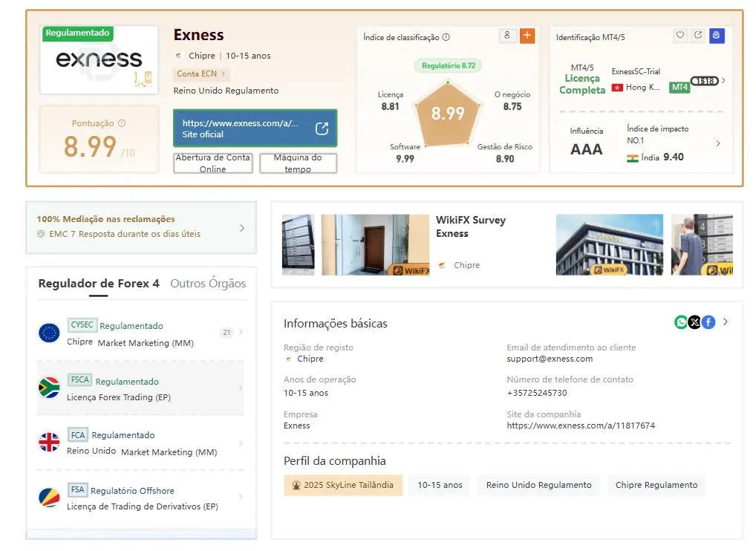This screenshot has width=756, height=551.
Task: Click the info icon next to Índice de classificação
Action: 446,37
